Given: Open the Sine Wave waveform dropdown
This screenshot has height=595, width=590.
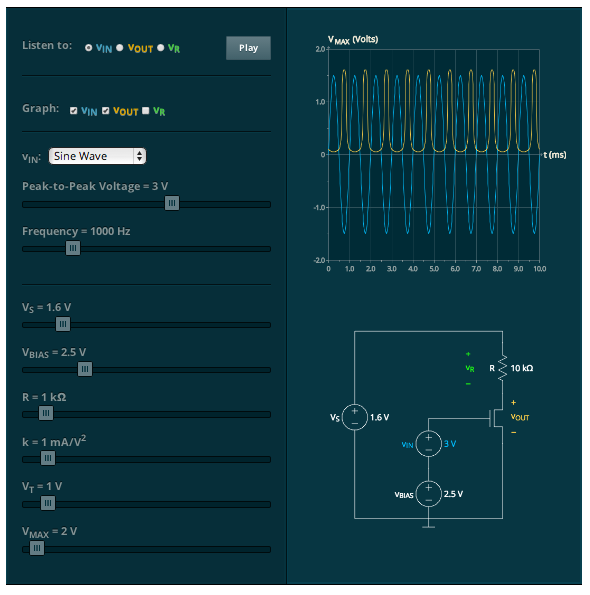Looking at the screenshot, I should click(97, 156).
